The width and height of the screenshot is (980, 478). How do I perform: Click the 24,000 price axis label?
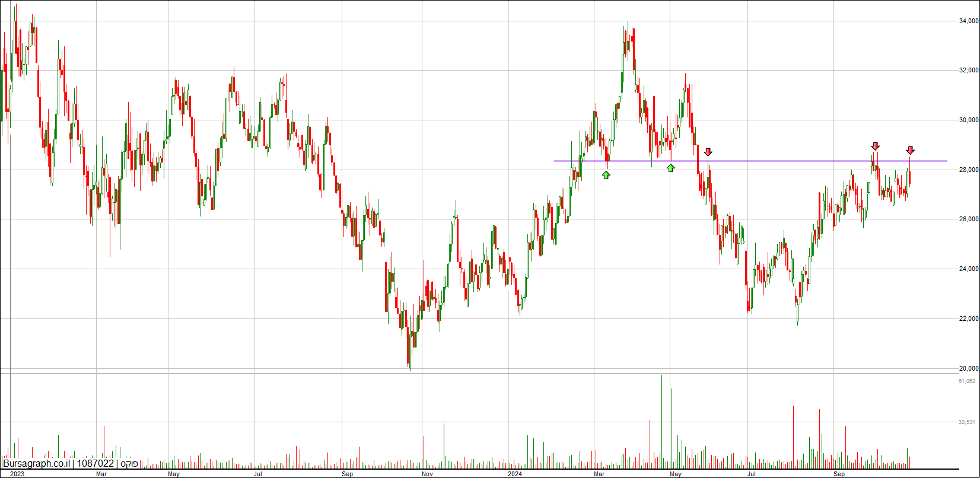coord(969,269)
